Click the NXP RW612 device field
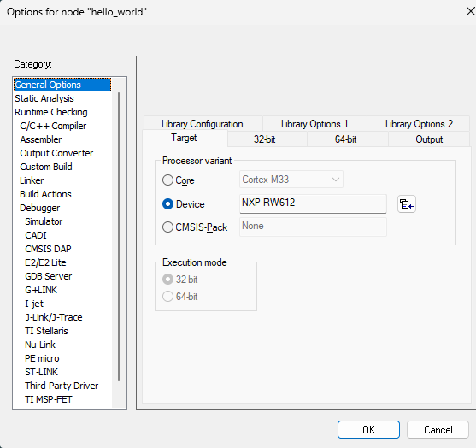The image size is (476, 448). pos(313,203)
